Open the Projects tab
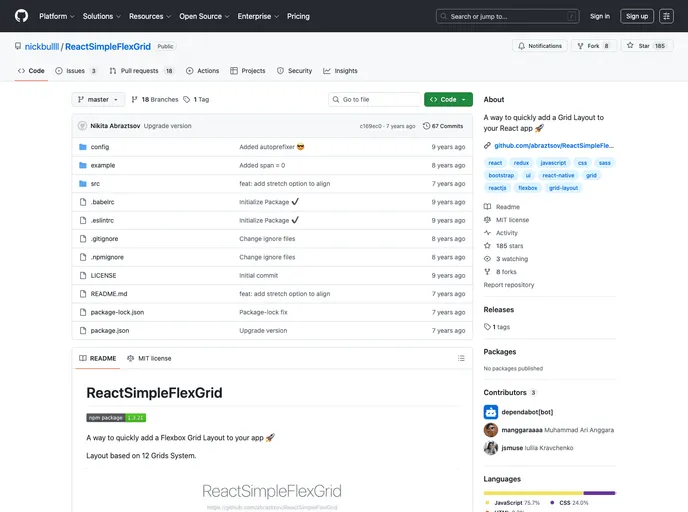This screenshot has height=512, width=688. (x=247, y=71)
